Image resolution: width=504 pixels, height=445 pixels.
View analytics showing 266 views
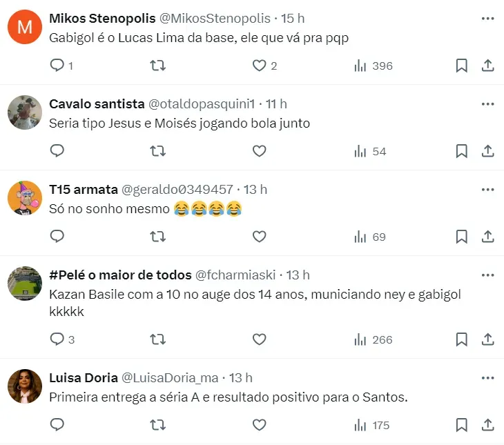tap(373, 339)
